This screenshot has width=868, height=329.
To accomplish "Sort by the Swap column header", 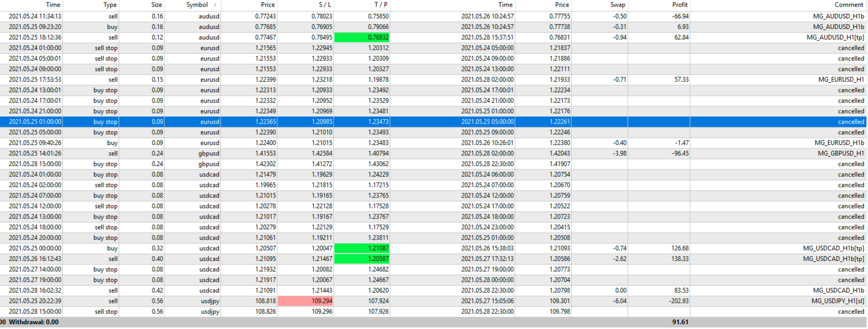I will pos(618,5).
